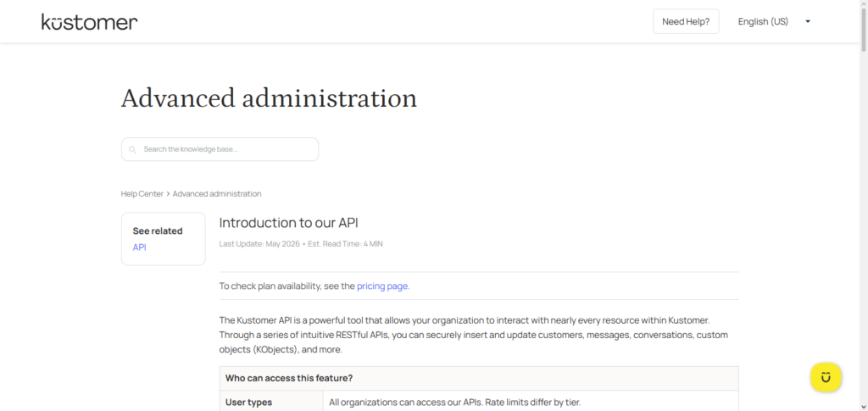The image size is (868, 411).
Task: Click the Advanced administration heading
Action: pos(269,98)
